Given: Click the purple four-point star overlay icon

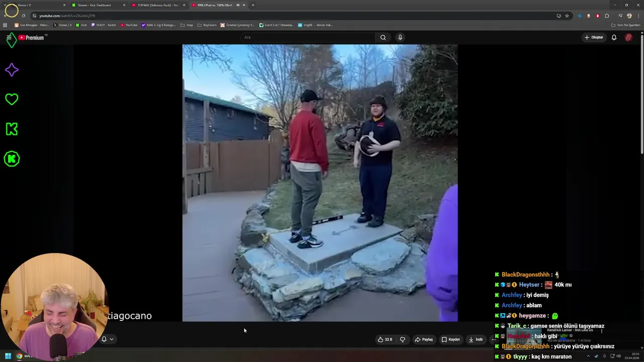Looking at the screenshot, I should [x=12, y=70].
